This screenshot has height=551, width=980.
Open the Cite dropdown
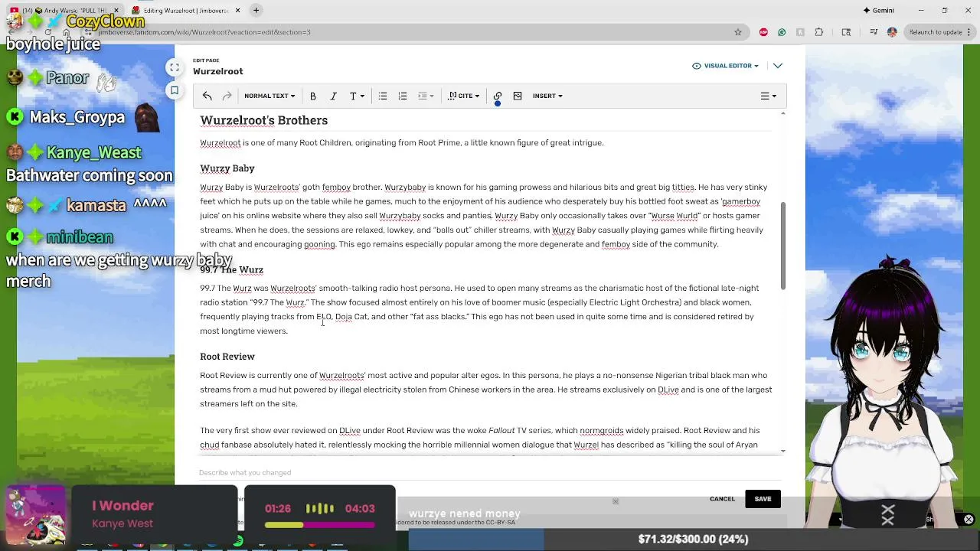pyautogui.click(x=464, y=96)
